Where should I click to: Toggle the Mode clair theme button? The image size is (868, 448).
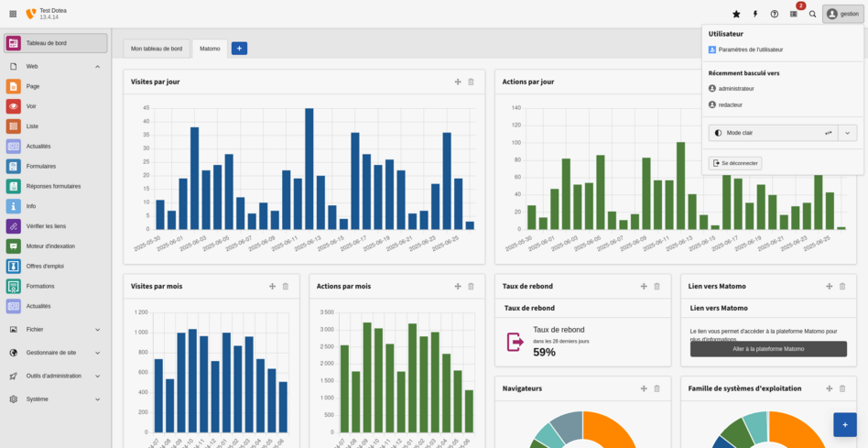point(774,133)
